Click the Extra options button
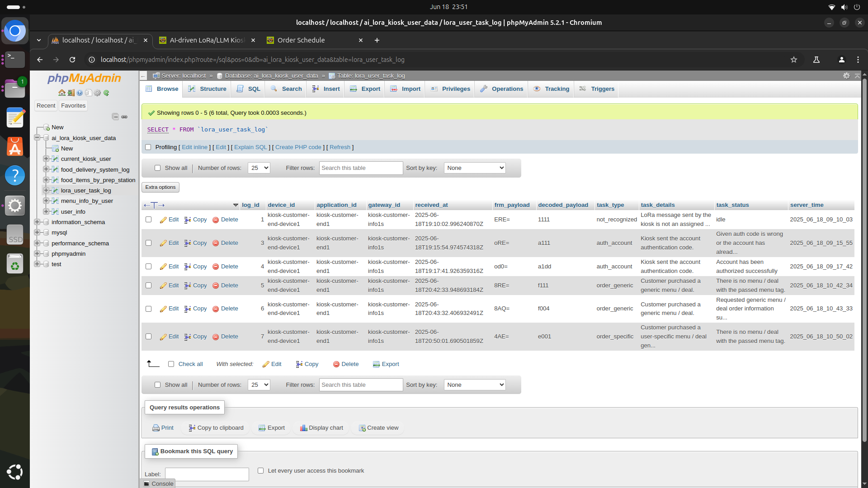Image resolution: width=868 pixels, height=488 pixels. (x=160, y=187)
